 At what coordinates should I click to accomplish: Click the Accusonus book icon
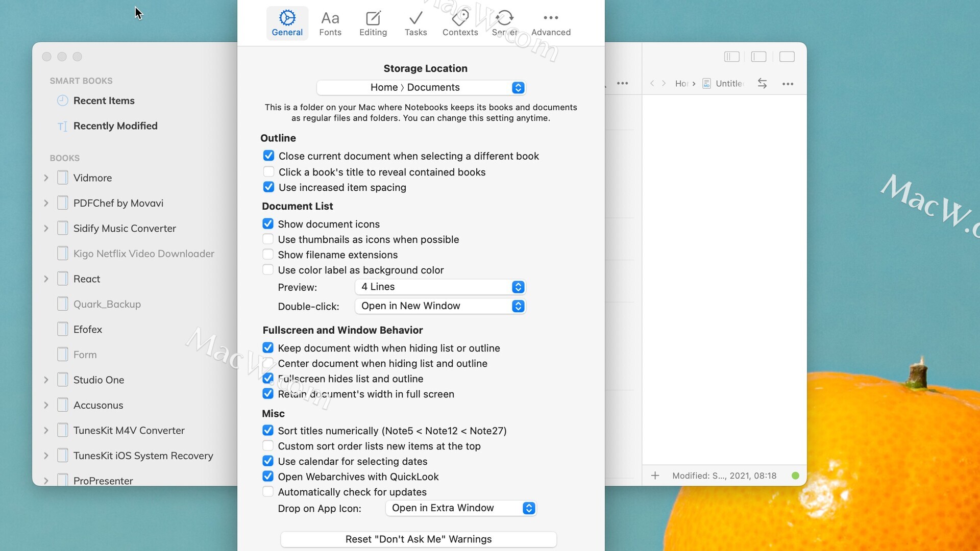coord(62,405)
